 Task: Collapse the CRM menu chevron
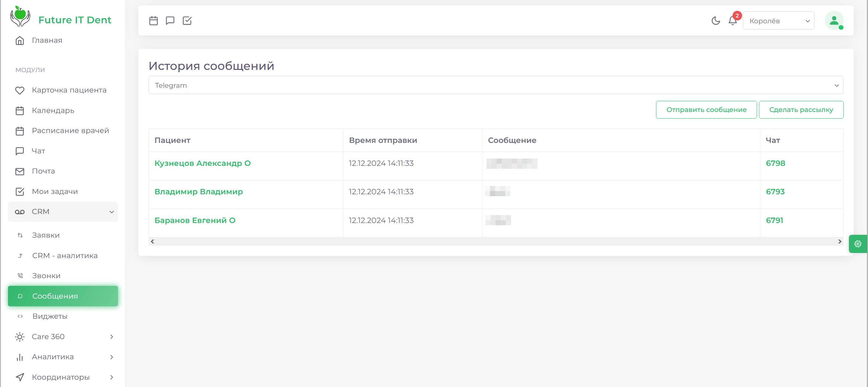point(112,212)
